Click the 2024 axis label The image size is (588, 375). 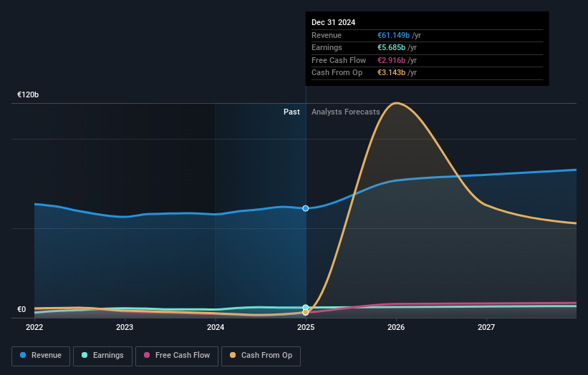[216, 327]
